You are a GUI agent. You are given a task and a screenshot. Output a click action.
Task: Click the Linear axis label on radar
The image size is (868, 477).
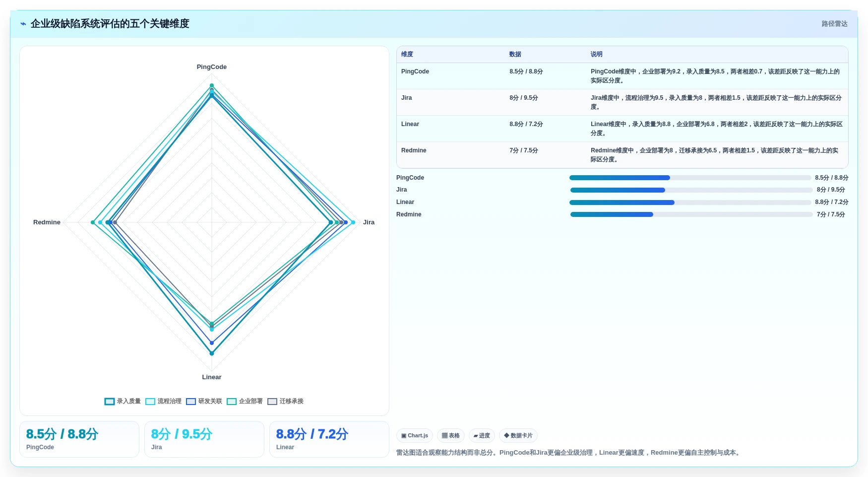(x=212, y=377)
